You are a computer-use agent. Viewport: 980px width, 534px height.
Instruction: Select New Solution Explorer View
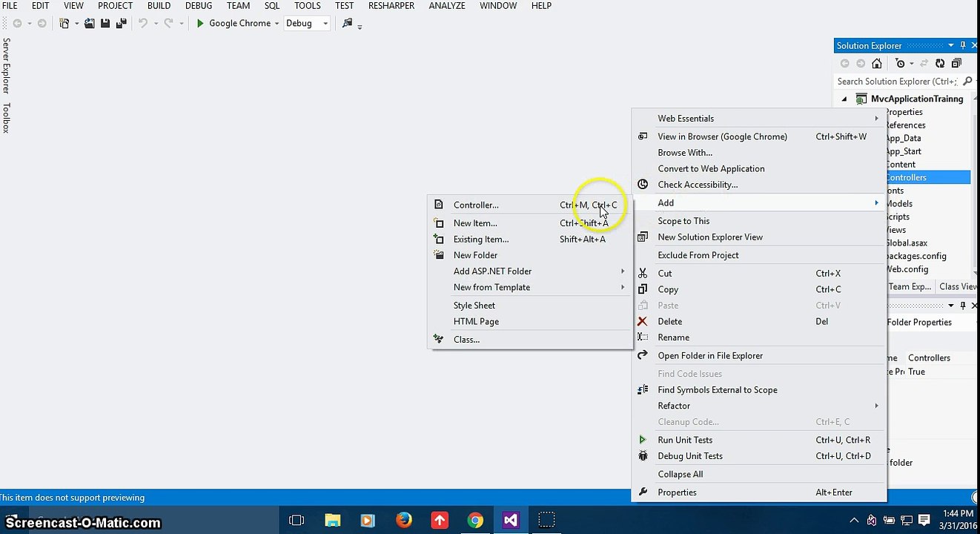point(759,237)
